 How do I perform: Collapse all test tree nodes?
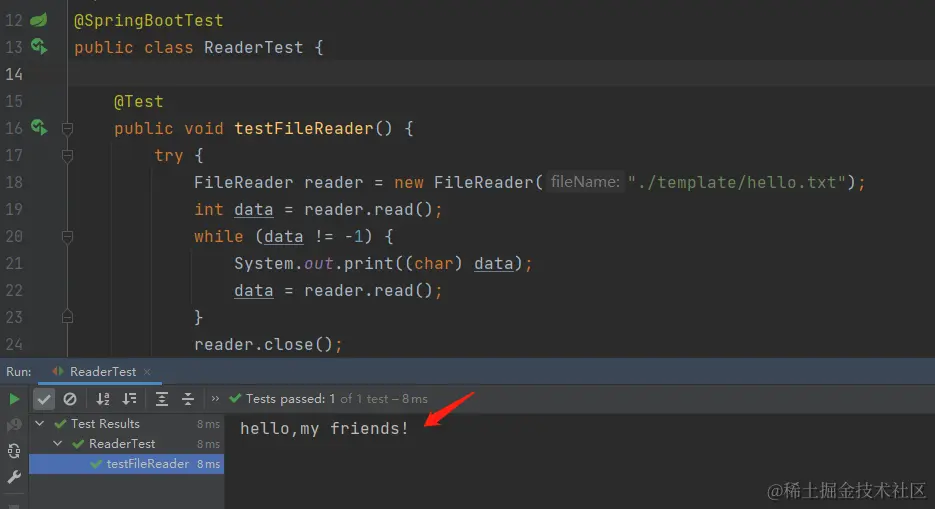coord(188,399)
